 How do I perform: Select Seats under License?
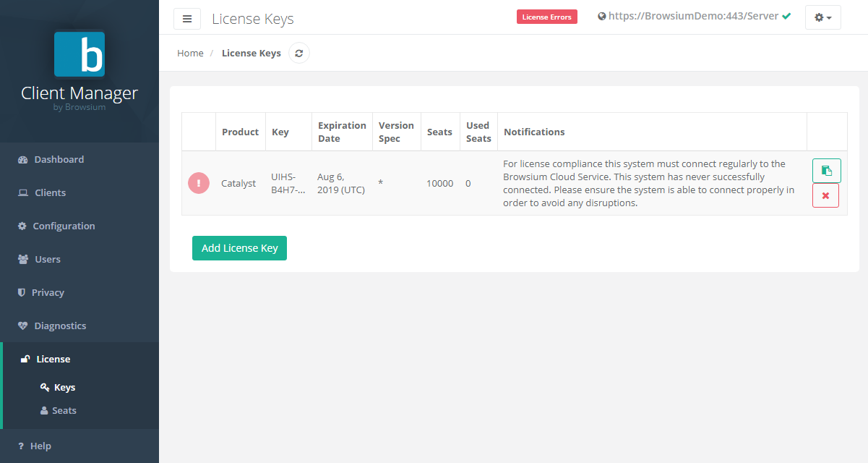pos(64,410)
